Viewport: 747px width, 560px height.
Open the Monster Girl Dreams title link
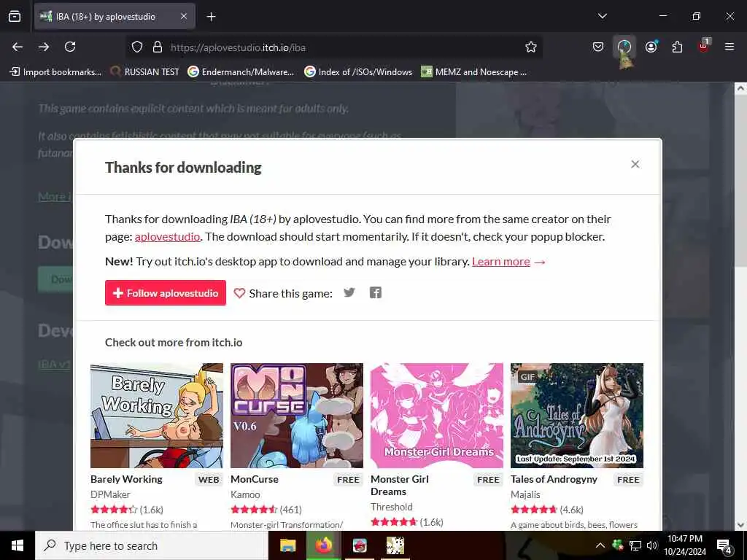point(400,485)
